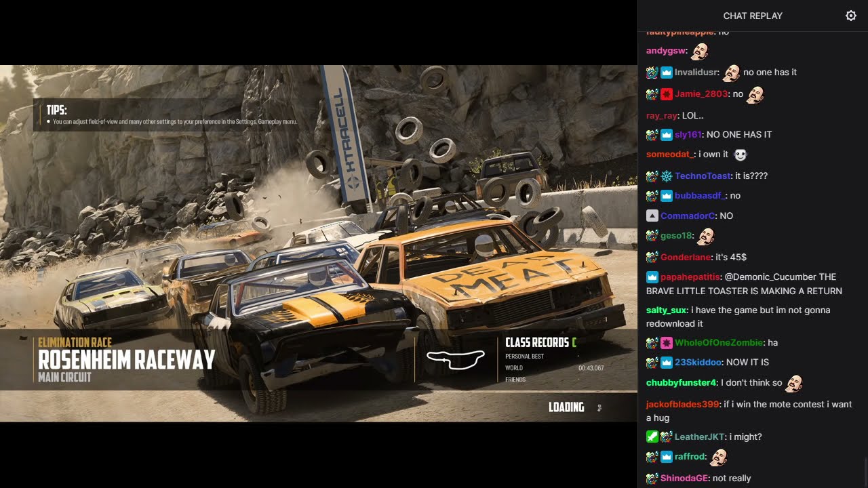Open andygsw's user profile card
Image resolution: width=868 pixels, height=488 pixels.
tap(666, 51)
